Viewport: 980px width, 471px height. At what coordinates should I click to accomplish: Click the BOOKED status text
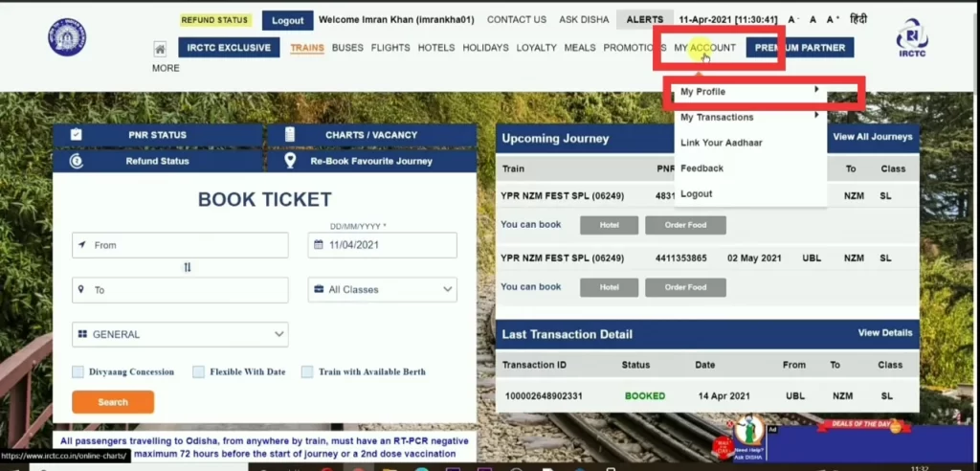pyautogui.click(x=645, y=396)
